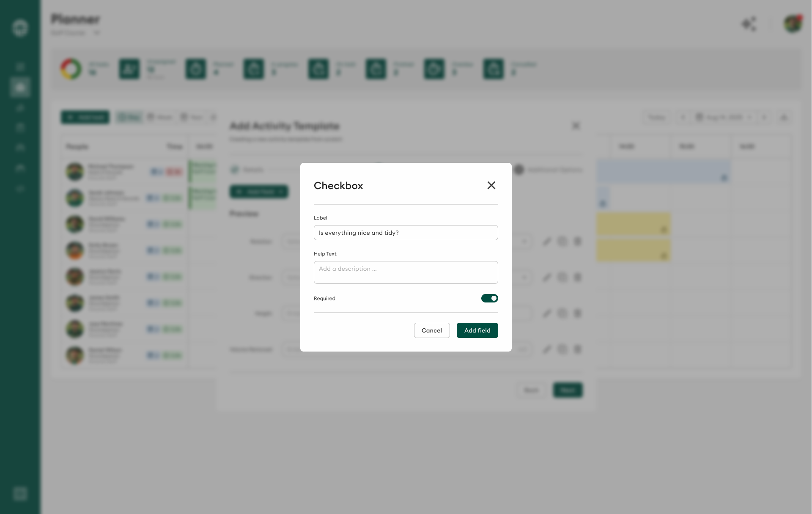The width and height of the screenshot is (812, 514).
Task: Open the dropdown on the Duration field
Action: (x=524, y=278)
